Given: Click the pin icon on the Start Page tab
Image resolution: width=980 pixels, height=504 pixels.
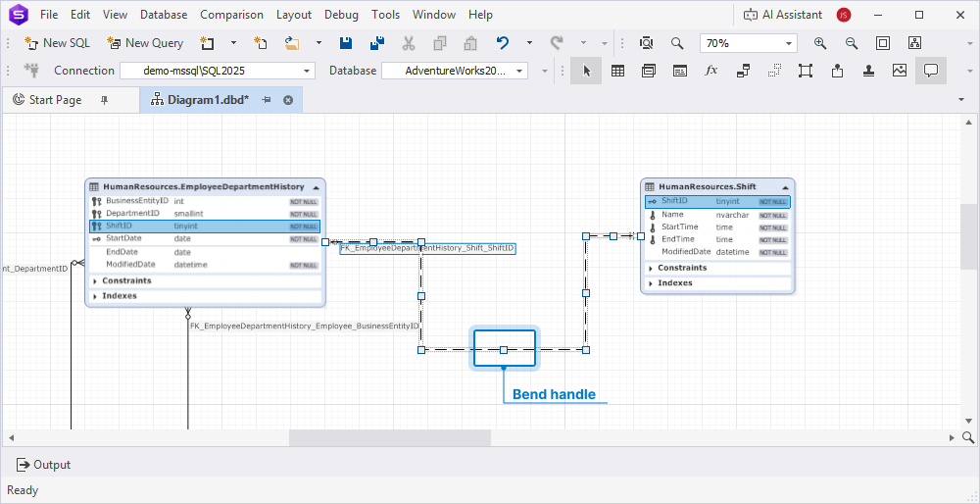Looking at the screenshot, I should coord(105,99).
